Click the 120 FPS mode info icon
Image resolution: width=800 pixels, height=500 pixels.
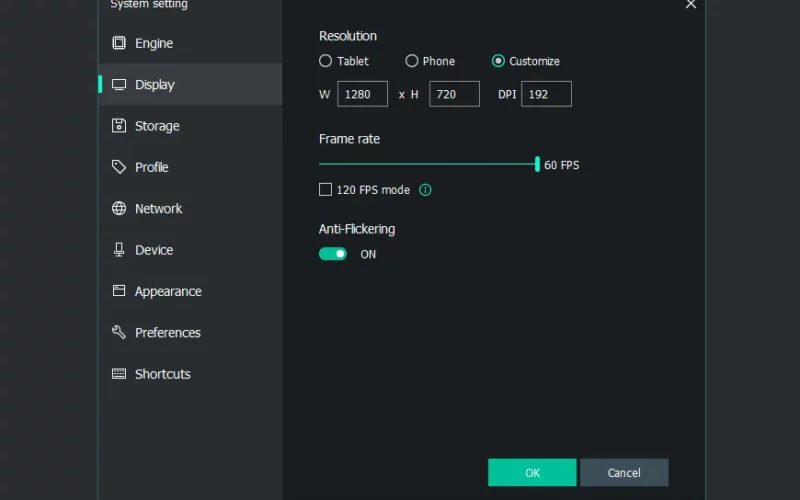[x=425, y=190]
